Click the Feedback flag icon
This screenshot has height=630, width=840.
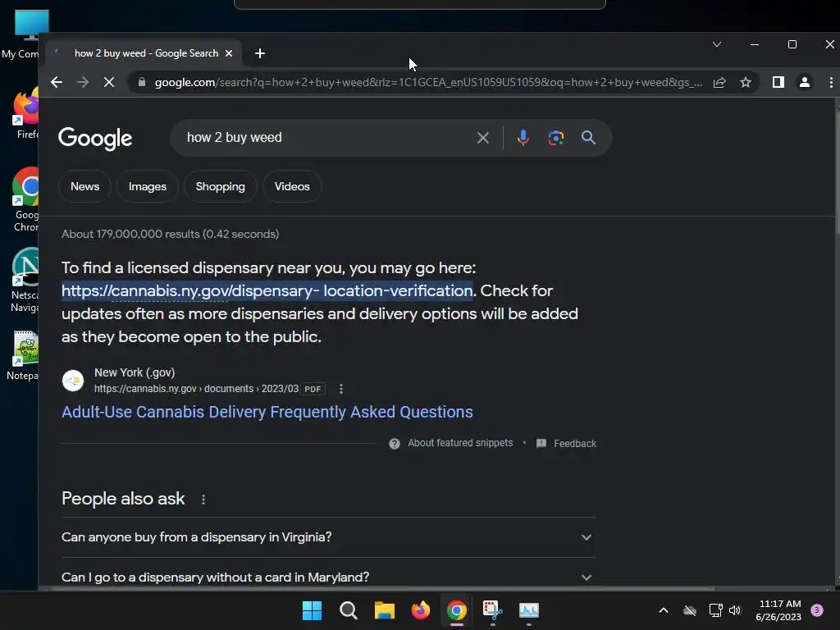pyautogui.click(x=541, y=444)
